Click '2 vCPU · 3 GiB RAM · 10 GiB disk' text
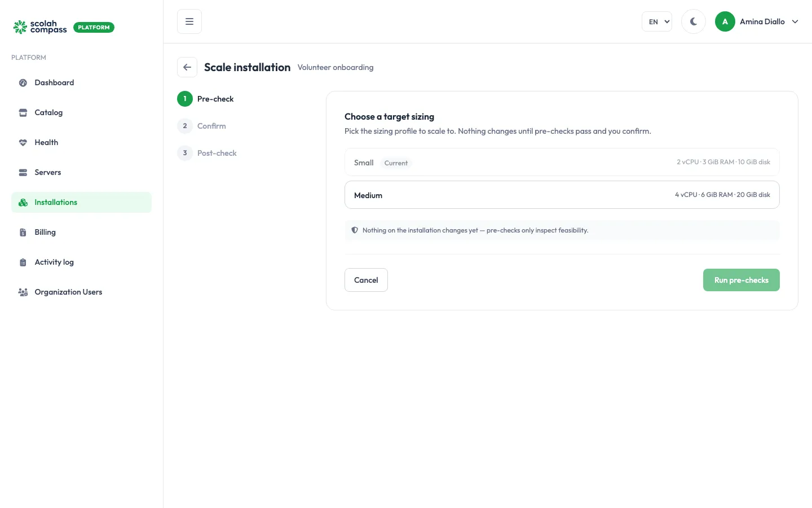 coord(723,162)
